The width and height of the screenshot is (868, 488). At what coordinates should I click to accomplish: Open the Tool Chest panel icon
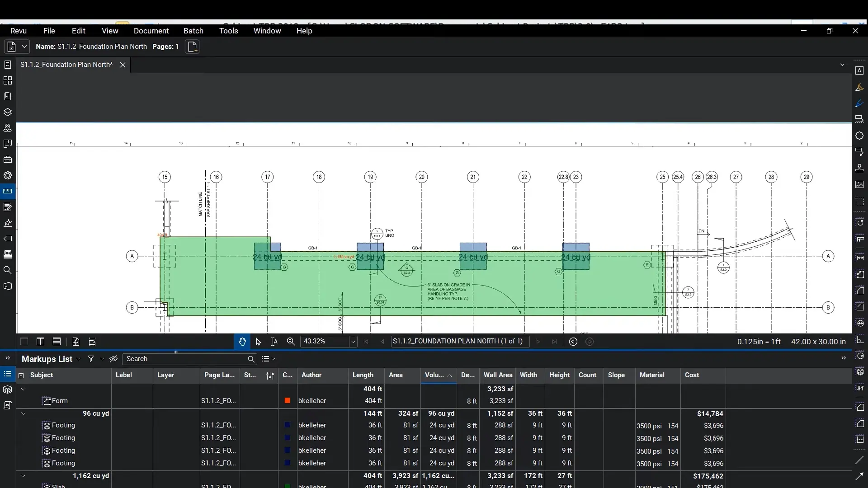(x=8, y=160)
